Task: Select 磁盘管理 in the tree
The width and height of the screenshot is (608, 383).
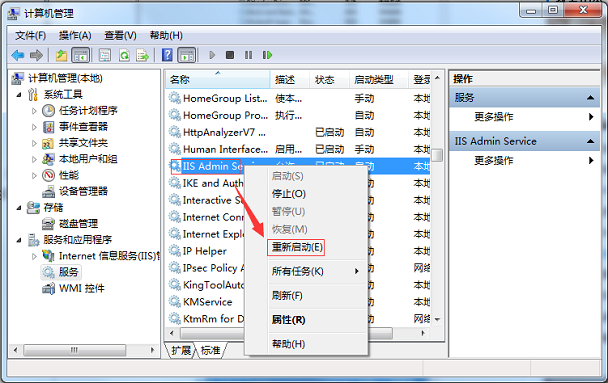Action: 78,224
